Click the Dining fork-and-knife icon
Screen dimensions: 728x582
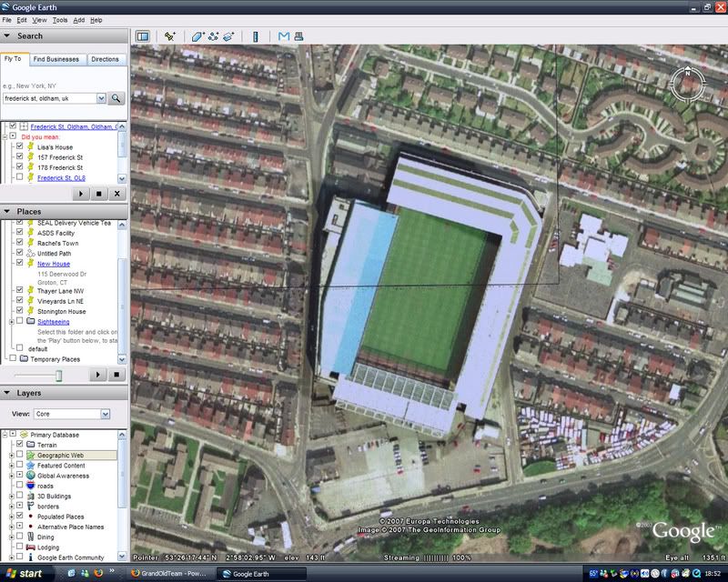(x=31, y=537)
